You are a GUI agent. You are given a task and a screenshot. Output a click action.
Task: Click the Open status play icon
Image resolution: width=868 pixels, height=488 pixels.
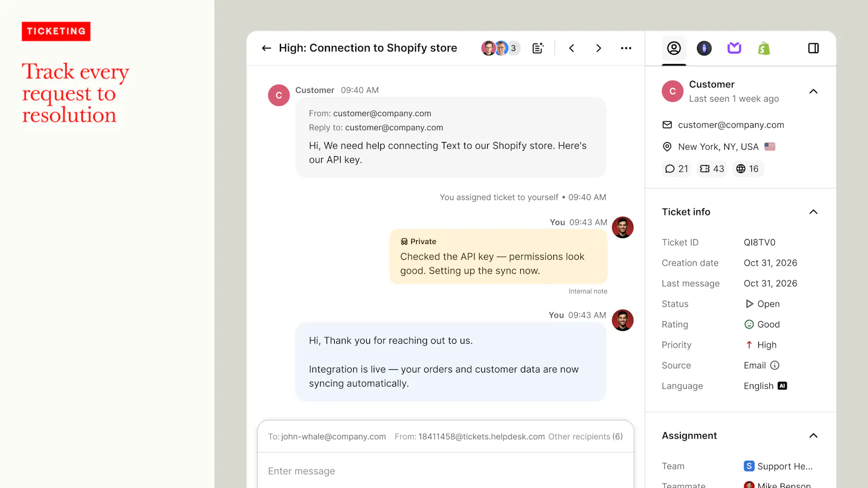pyautogui.click(x=749, y=304)
